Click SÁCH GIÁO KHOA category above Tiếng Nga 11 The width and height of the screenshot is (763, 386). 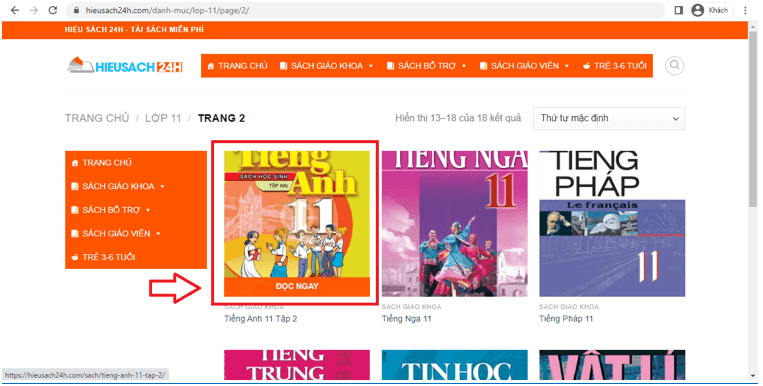point(411,307)
